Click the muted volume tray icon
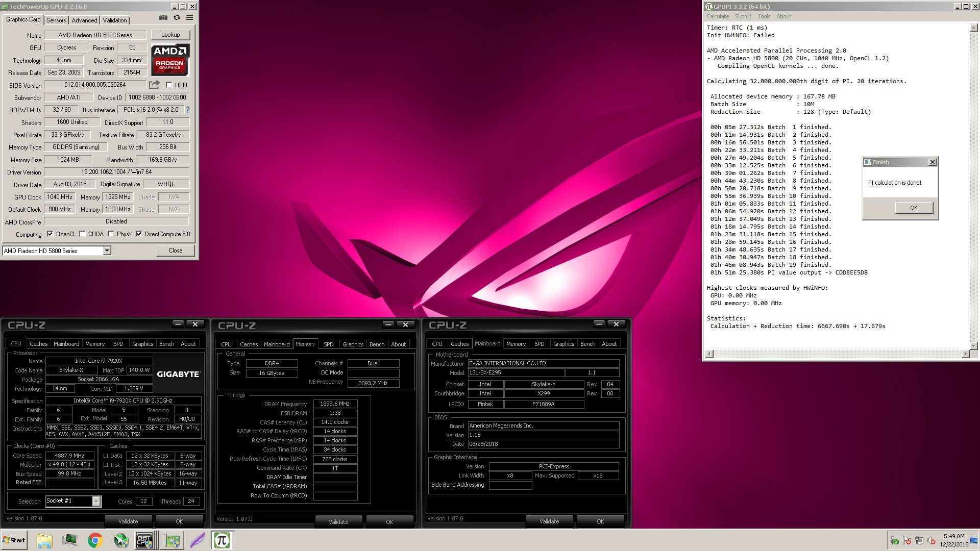 coord(931,541)
